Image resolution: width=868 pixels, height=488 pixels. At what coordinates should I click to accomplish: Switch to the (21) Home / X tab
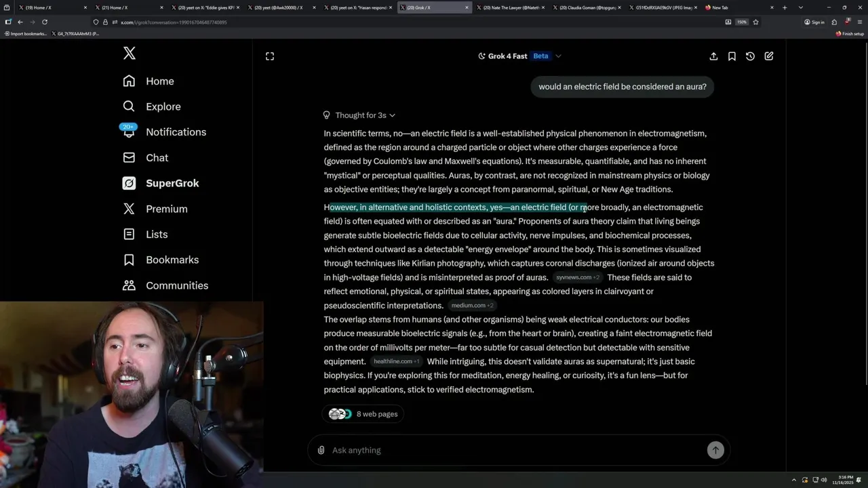pyautogui.click(x=129, y=7)
